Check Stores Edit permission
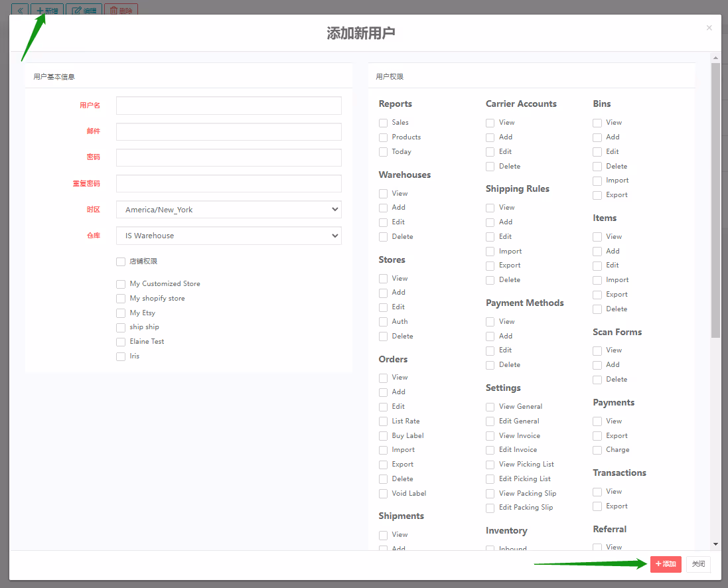 [x=383, y=307]
